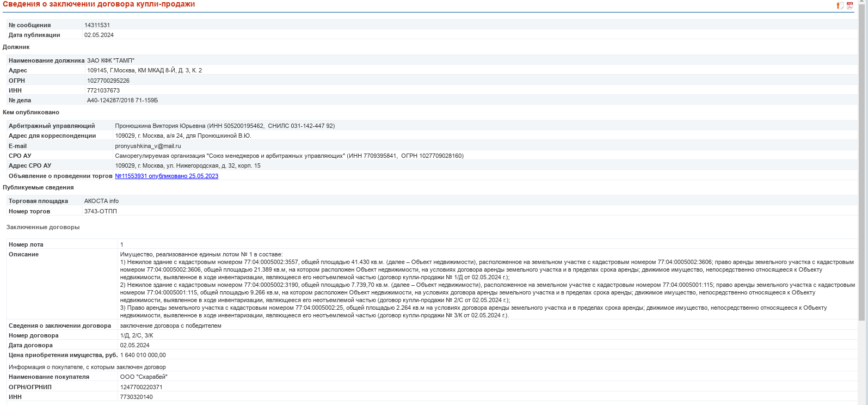Screen dimensions: 868x405
Task: Select message number 14311531
Action: 97,25
